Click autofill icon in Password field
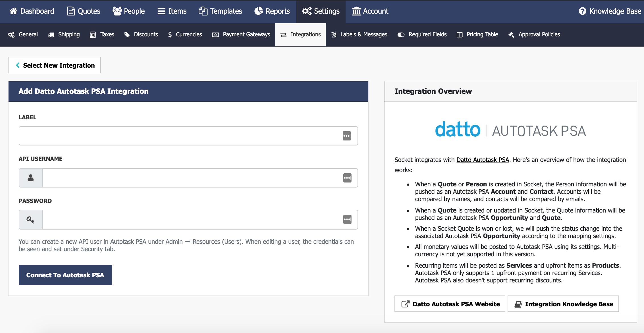 (347, 219)
